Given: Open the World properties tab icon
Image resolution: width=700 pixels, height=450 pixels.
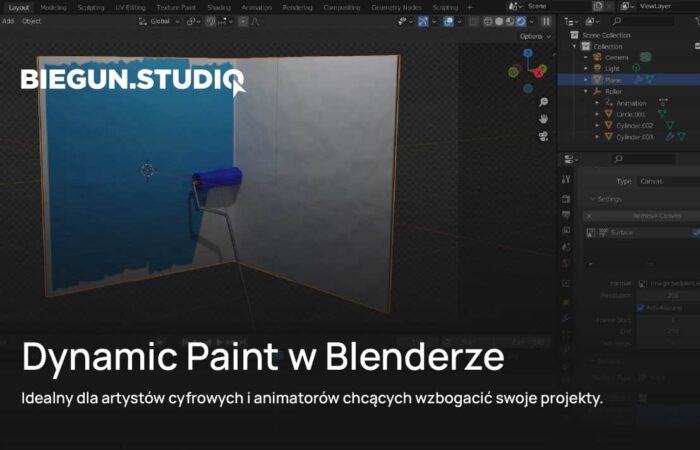Looking at the screenshot, I should (566, 263).
